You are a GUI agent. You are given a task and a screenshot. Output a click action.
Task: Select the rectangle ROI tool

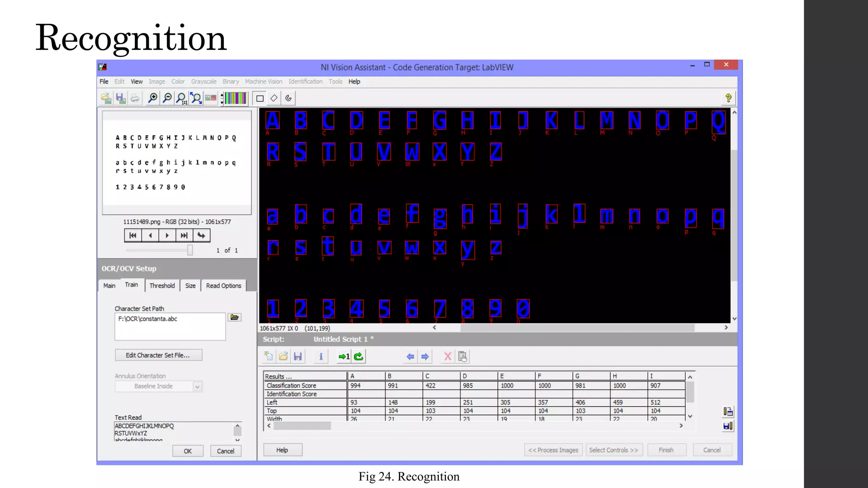coord(260,98)
